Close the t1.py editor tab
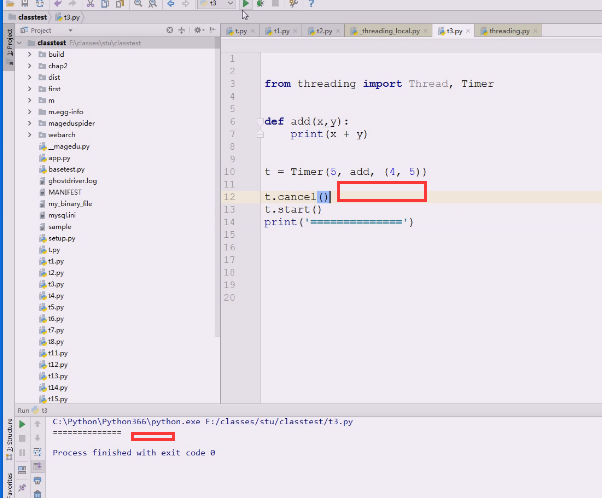The height and width of the screenshot is (498, 602). click(x=295, y=31)
